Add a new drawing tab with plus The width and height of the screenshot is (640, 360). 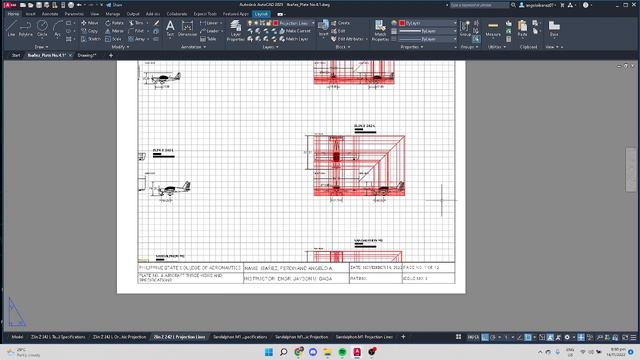coord(111,55)
